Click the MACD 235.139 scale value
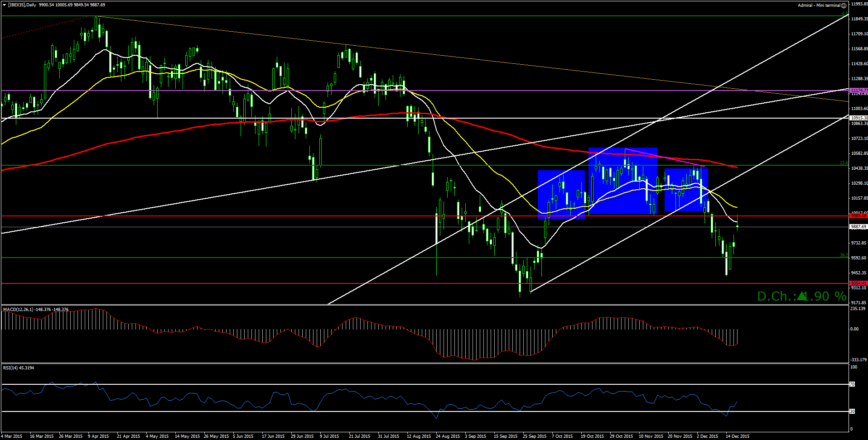 [858, 309]
